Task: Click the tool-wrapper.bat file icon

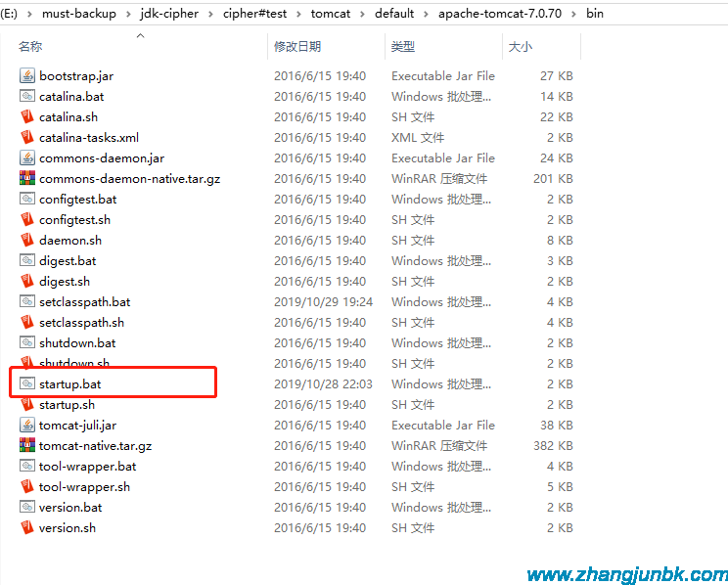Action: [x=27, y=466]
